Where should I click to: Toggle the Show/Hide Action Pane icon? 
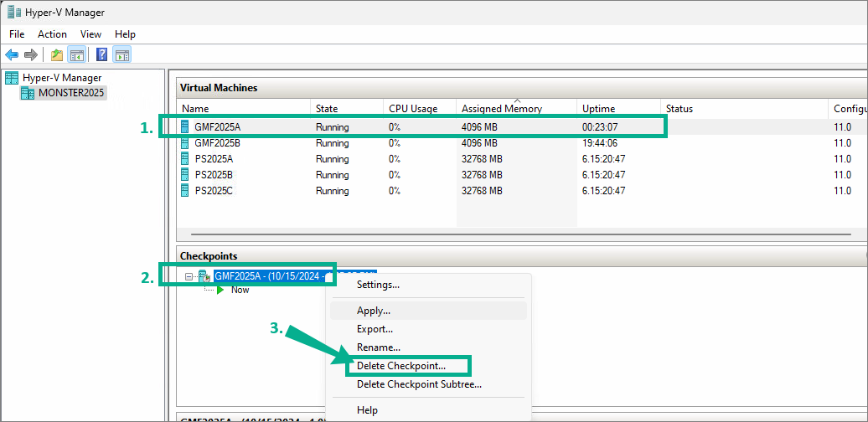coord(121,54)
